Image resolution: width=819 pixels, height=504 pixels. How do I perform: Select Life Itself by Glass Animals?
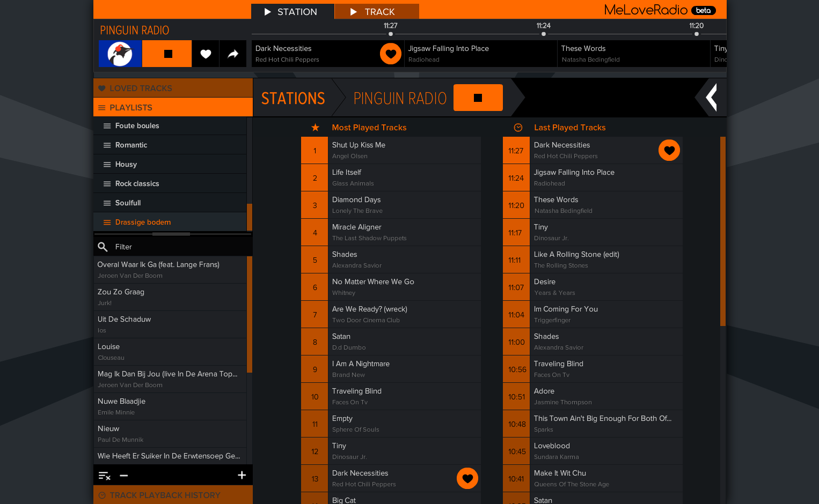[x=391, y=177]
